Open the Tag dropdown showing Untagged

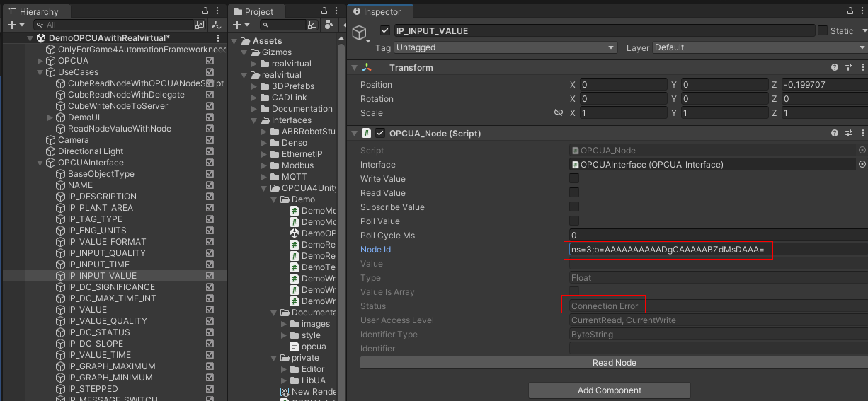(x=506, y=47)
